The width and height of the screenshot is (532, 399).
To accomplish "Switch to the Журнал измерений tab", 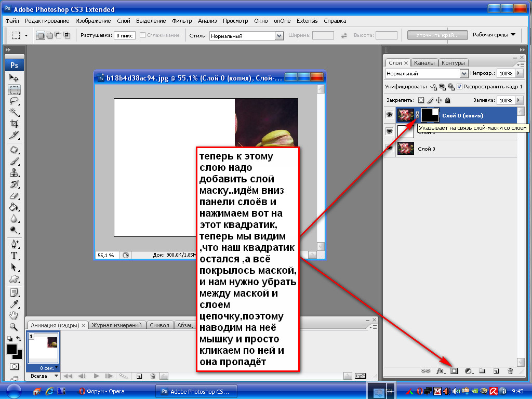I will click(117, 325).
